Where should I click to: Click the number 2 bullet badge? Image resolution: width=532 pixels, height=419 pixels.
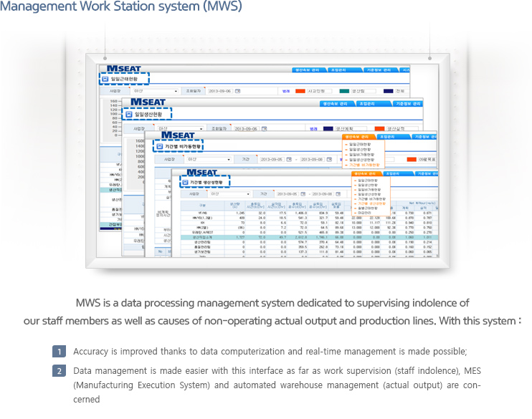59,371
